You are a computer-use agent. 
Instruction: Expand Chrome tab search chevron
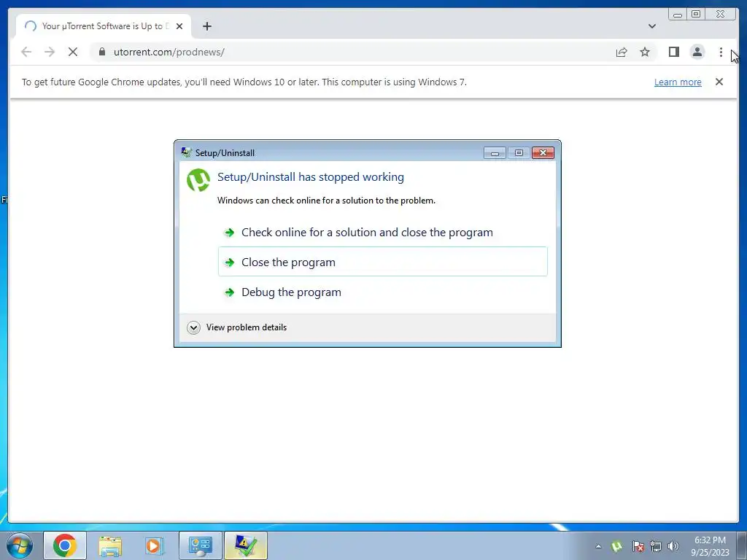[x=651, y=26]
